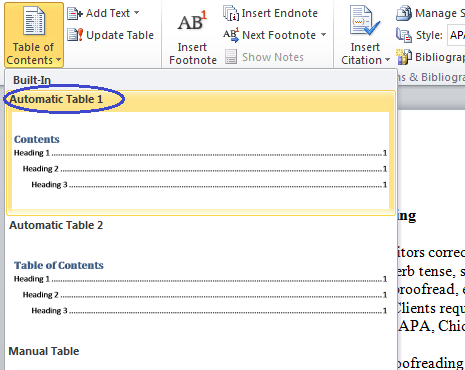Open the Next Footnote dropdown arrow
Image resolution: width=465 pixels, height=370 pixels.
323,35
